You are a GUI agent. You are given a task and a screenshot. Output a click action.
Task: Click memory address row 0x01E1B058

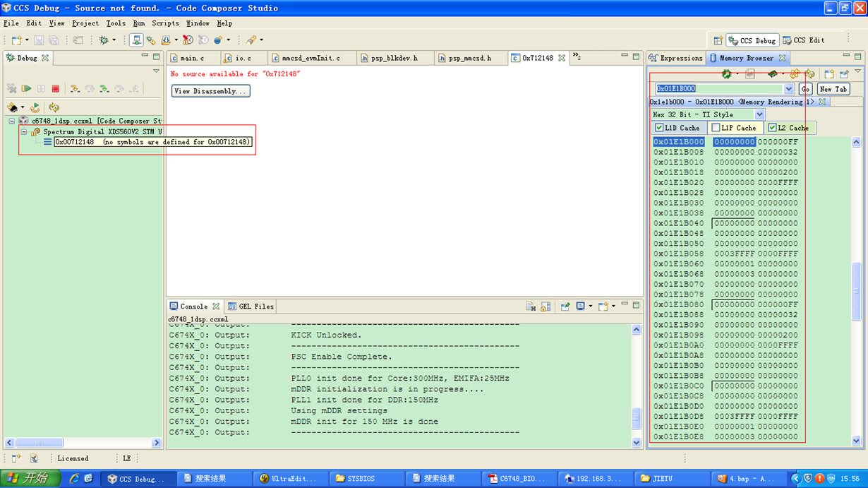[726, 254]
